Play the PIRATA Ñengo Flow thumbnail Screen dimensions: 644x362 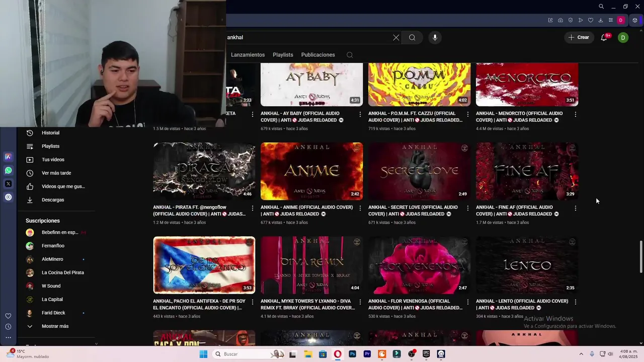(204, 171)
